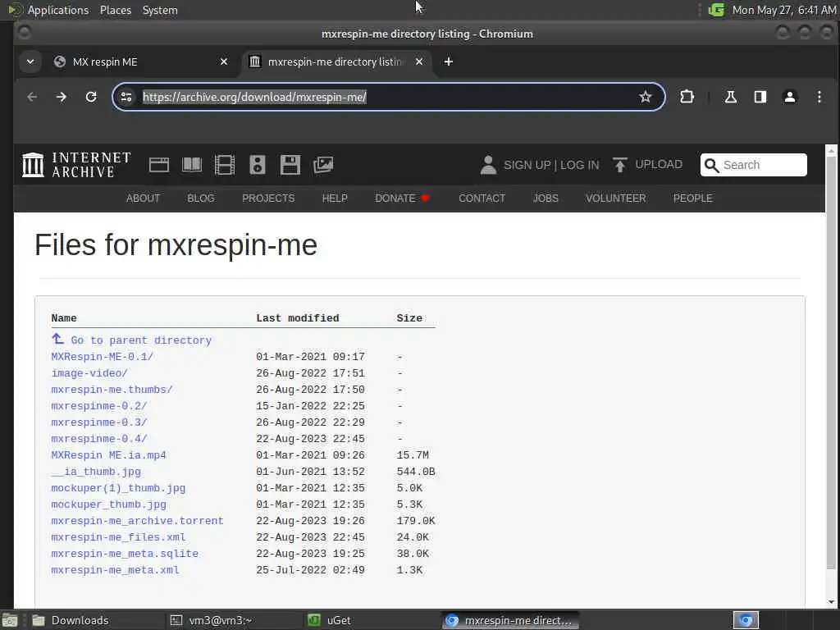Open the mxrespinme-0.2/ folder

coord(99,406)
